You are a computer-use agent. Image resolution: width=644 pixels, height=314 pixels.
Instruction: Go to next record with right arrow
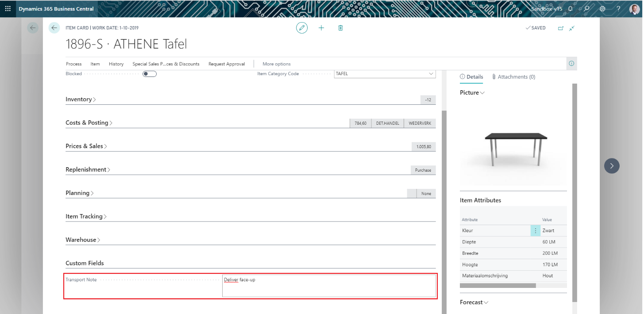pyautogui.click(x=612, y=166)
